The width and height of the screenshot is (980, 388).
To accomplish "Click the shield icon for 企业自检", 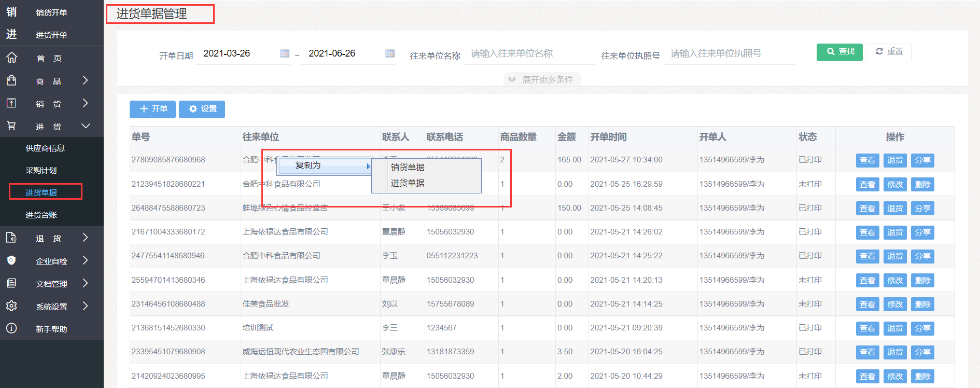I will click(x=11, y=260).
